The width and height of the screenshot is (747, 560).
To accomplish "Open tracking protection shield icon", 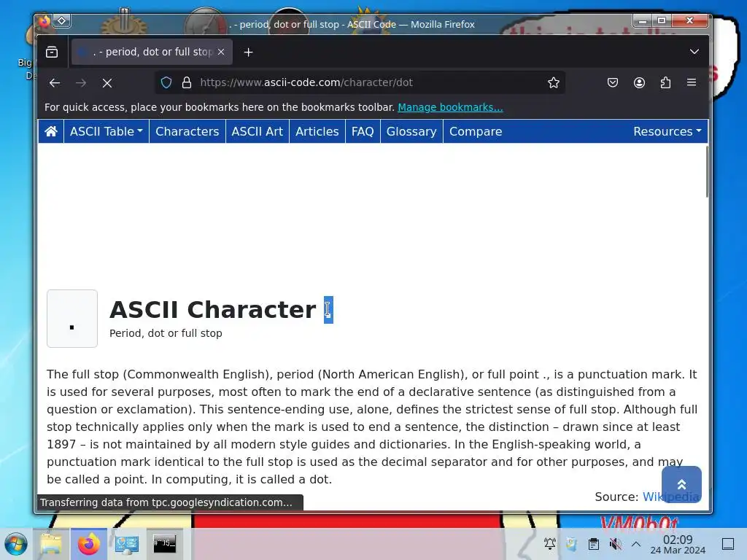I will 166,83.
